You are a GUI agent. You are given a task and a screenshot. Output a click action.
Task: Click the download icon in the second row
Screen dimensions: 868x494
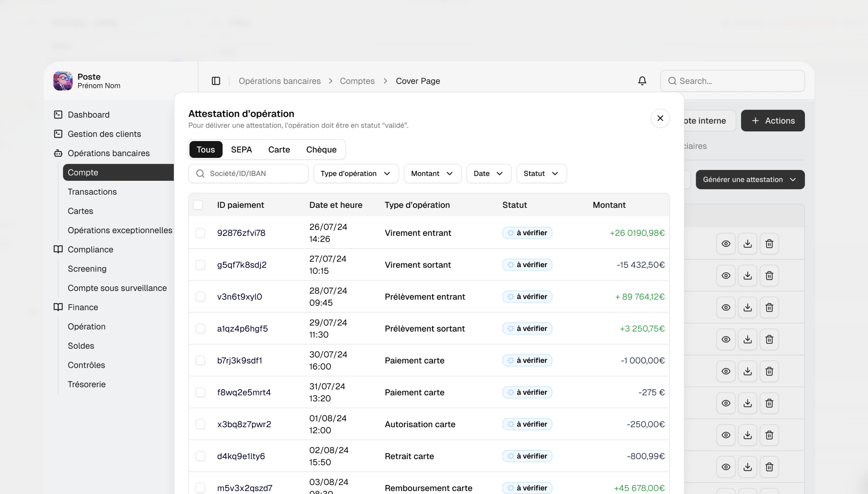point(747,276)
